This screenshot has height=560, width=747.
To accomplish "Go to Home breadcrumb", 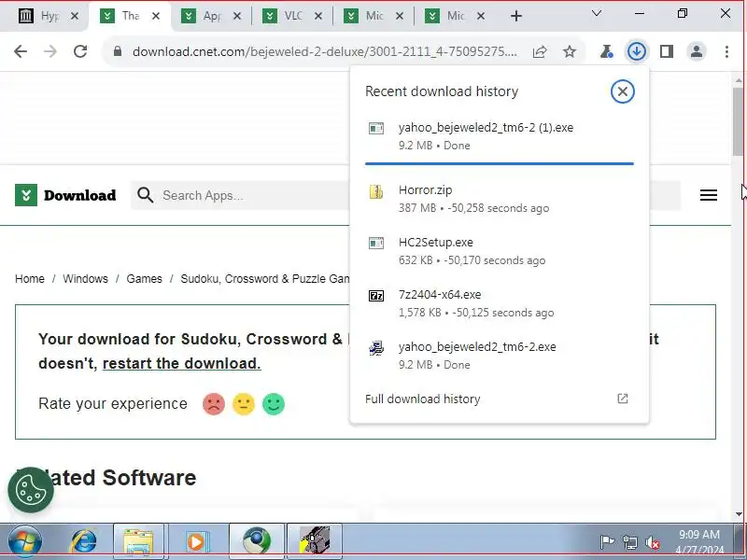I will point(30,278).
